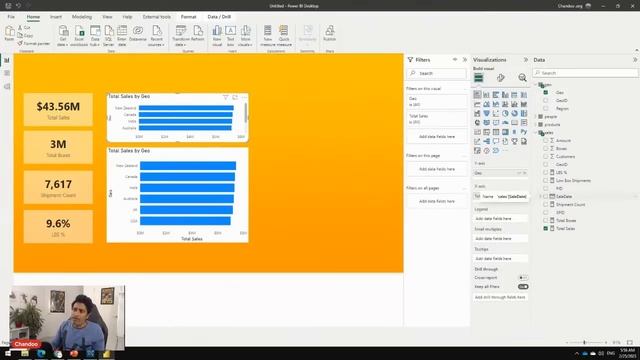Click the Transform data button

coord(180,36)
